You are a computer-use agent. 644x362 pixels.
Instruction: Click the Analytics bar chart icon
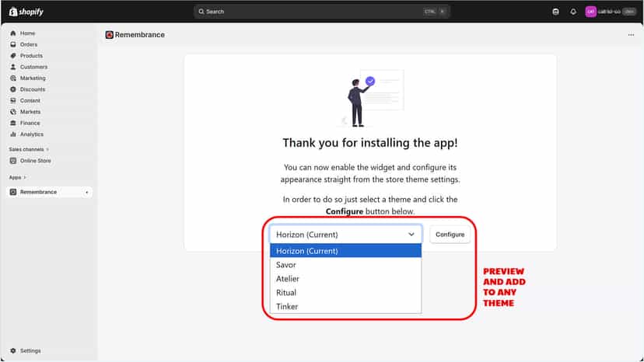coord(13,134)
